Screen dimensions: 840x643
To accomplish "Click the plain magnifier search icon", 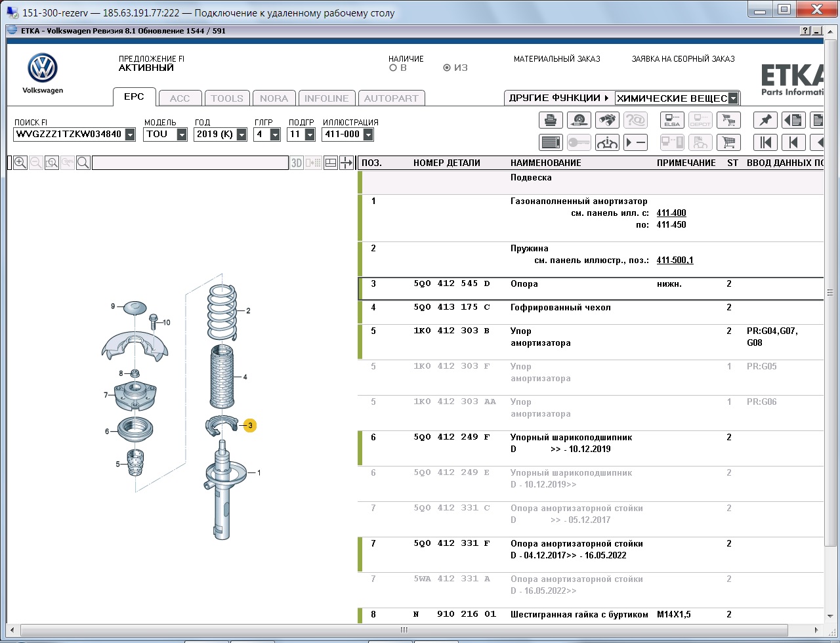I will pyautogui.click(x=83, y=163).
